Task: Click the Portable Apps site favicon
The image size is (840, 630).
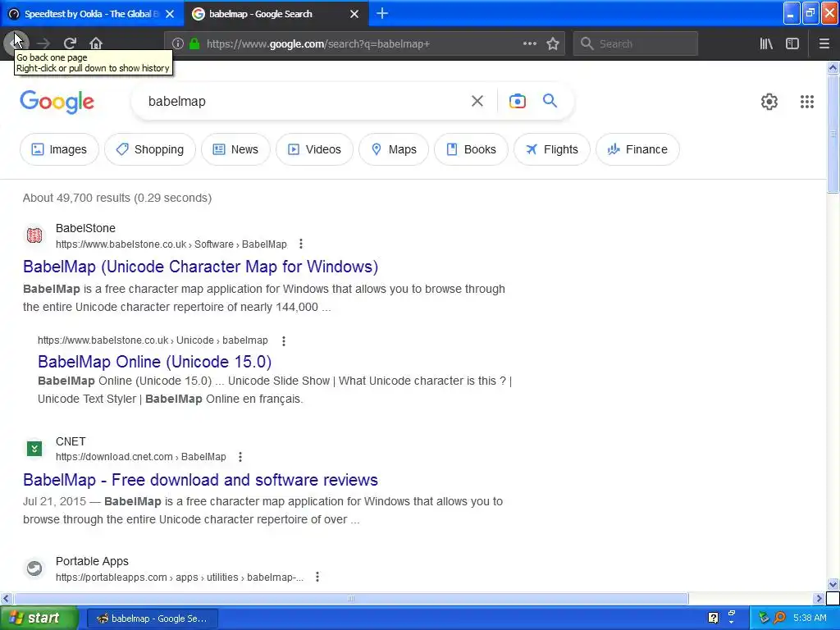Action: tap(34, 568)
